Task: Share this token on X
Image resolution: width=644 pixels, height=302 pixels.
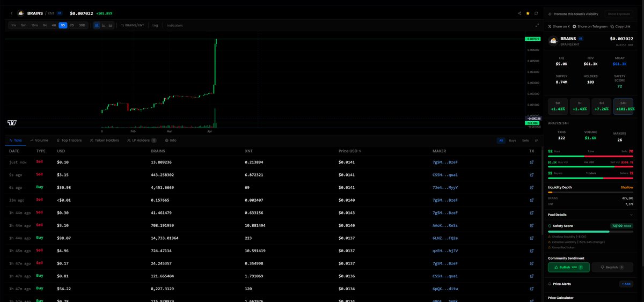Action: tap(559, 26)
